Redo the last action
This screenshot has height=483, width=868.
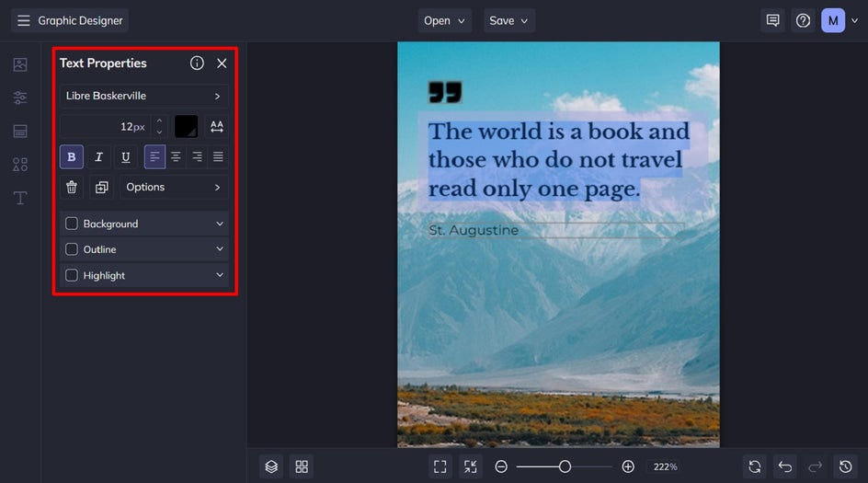[815, 467]
